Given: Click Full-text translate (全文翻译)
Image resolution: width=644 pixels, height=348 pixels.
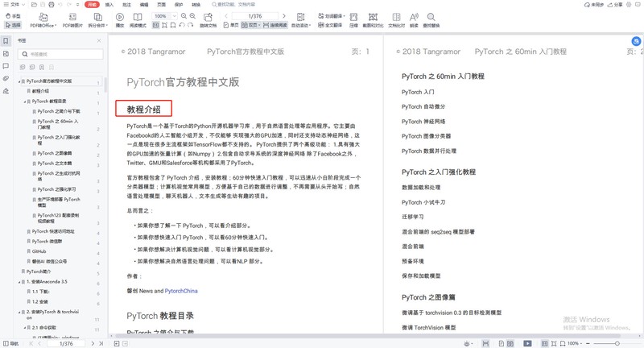Looking at the screenshot, I should click(330, 25).
